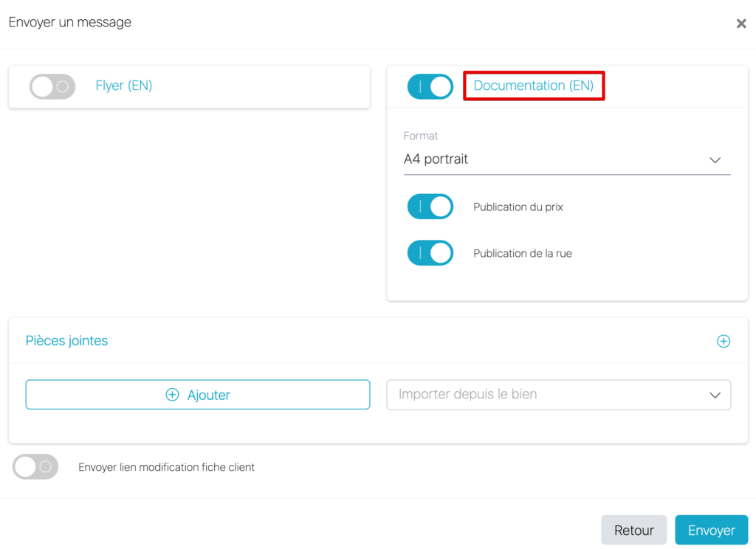This screenshot has height=549, width=756.
Task: Enable Envoyer lien modification fiche client
Action: tap(35, 466)
